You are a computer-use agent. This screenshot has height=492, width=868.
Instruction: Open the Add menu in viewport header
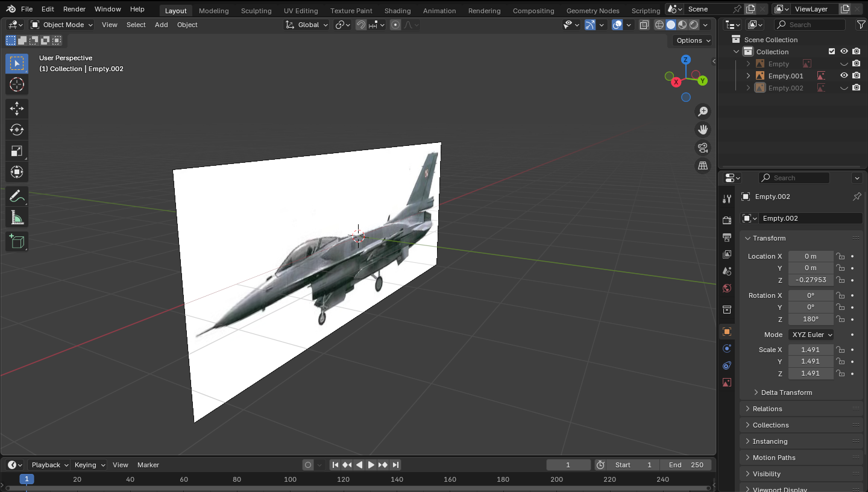162,25
